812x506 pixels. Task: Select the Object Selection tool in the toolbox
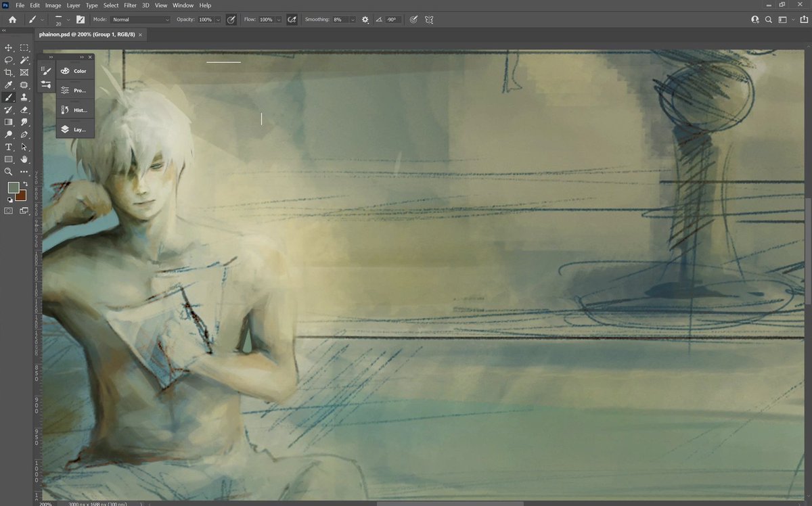(x=24, y=85)
